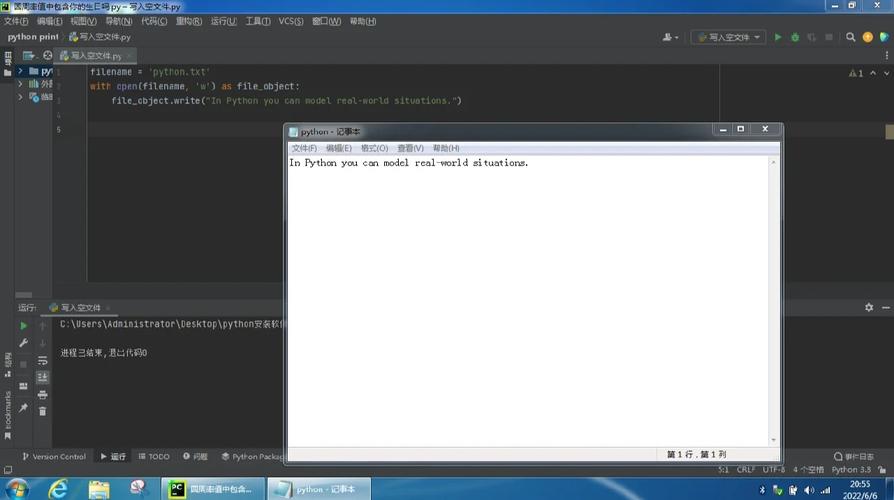Click the locate-in-project target icon

47,55
